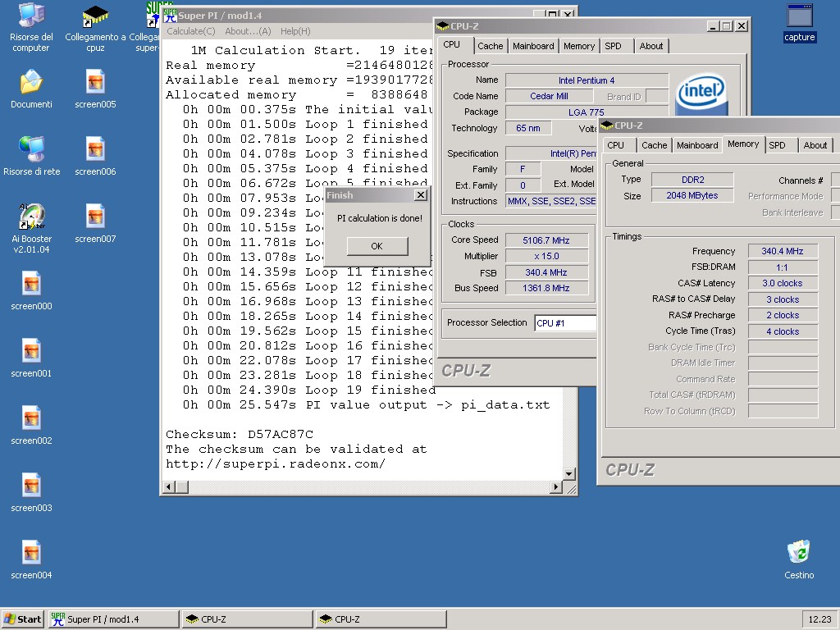Click the chip icon in front CPU-Z title bar
The width and height of the screenshot is (840, 630).
(607, 126)
